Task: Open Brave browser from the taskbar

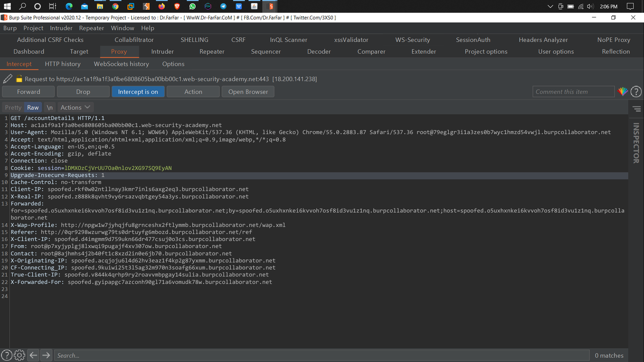Action: [x=177, y=6]
